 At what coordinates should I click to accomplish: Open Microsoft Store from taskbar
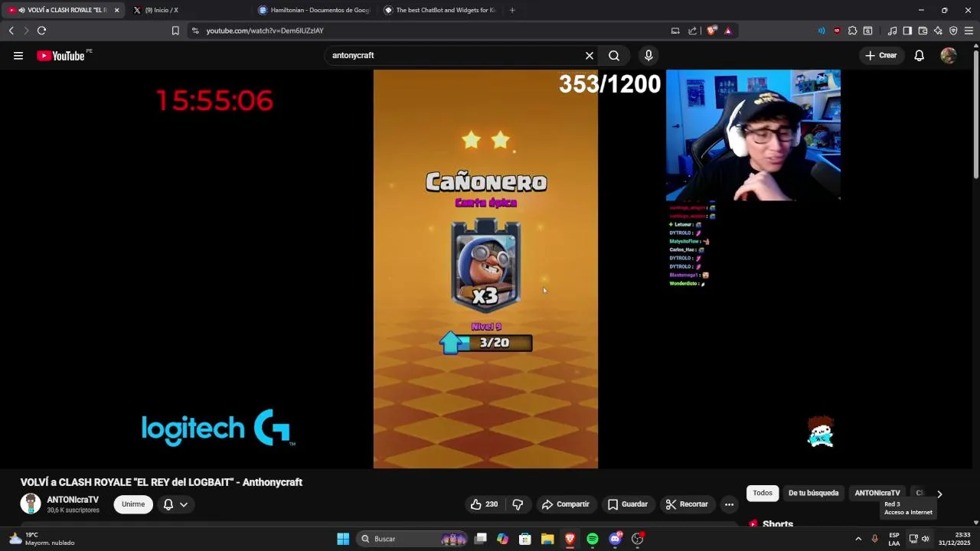(525, 539)
